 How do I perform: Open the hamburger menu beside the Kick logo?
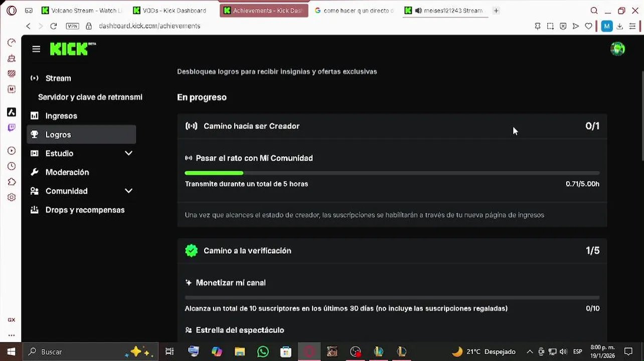pos(36,49)
